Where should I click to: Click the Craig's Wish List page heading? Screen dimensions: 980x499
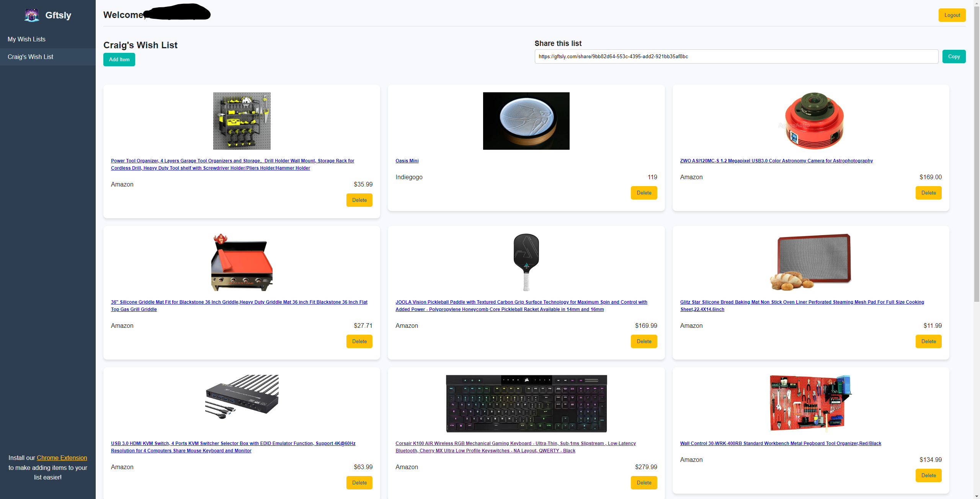[140, 45]
